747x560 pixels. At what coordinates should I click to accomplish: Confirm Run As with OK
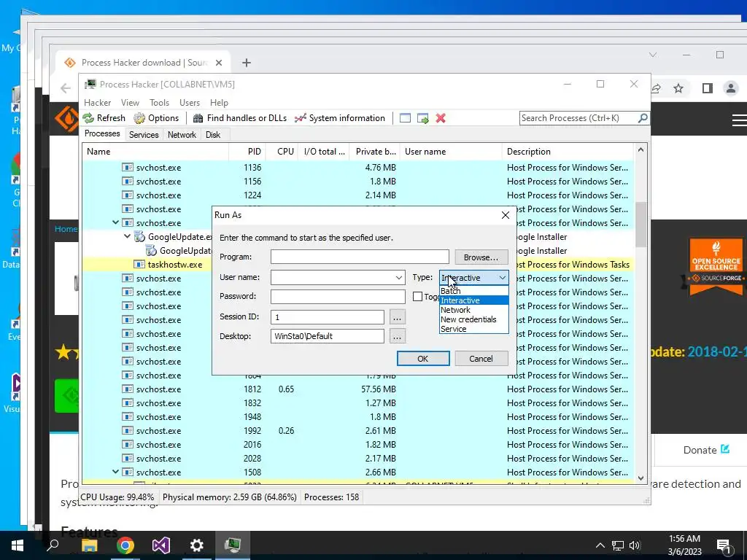tap(423, 359)
